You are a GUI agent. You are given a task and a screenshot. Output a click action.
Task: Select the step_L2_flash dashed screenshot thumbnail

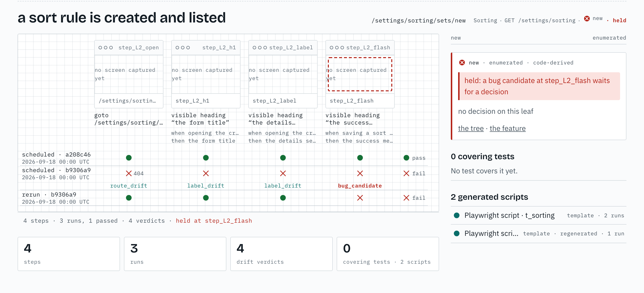360,74
